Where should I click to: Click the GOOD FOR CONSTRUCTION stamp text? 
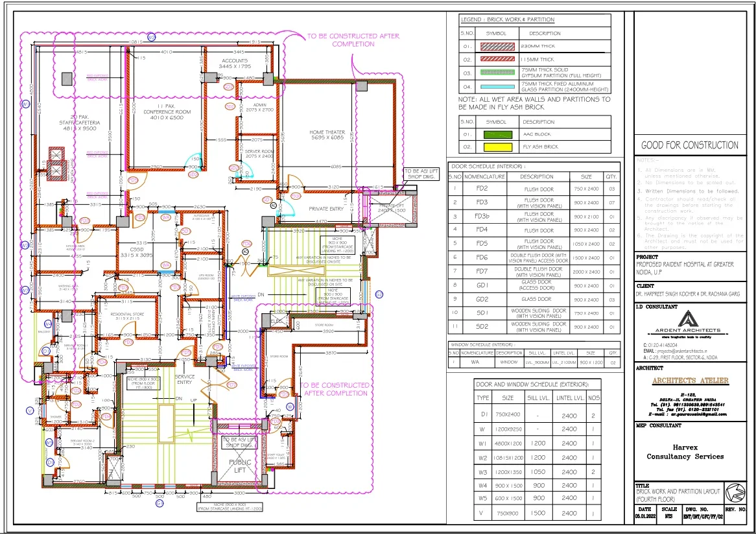[689, 145]
